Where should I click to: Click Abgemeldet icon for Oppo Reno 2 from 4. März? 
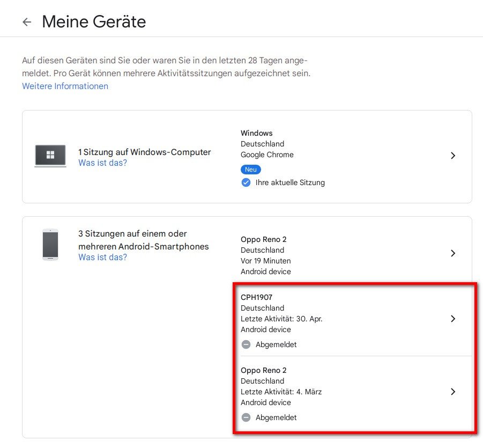click(x=246, y=417)
